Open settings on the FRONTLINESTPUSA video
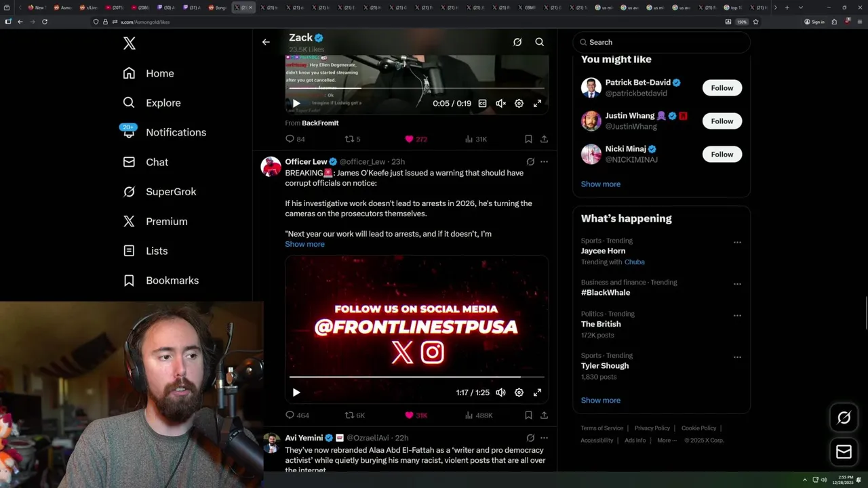This screenshot has height=488, width=868. (x=519, y=392)
